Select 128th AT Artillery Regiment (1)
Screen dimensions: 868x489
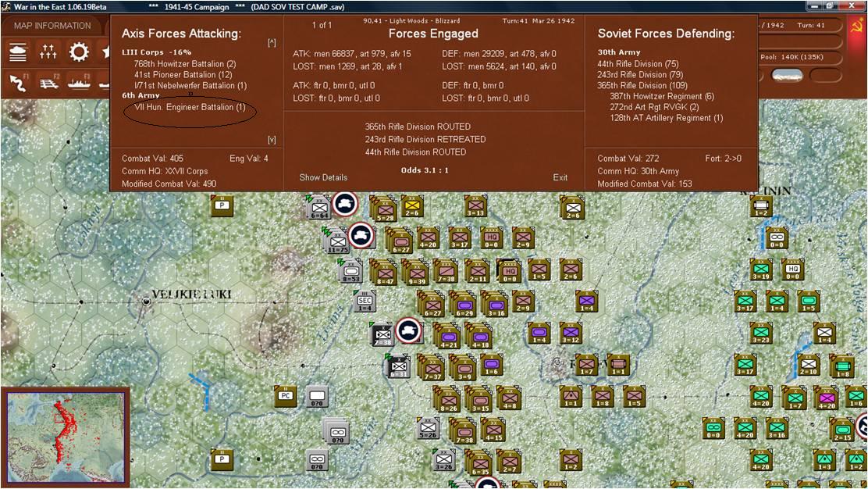click(667, 117)
